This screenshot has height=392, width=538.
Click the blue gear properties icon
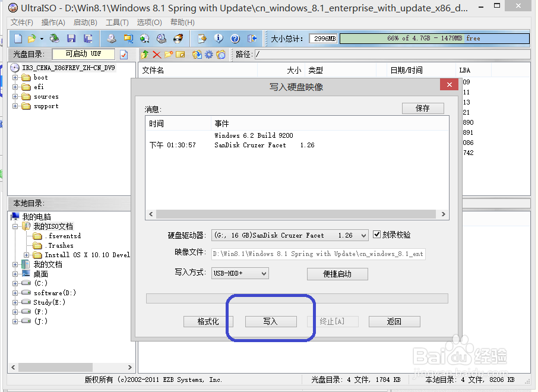click(209, 54)
